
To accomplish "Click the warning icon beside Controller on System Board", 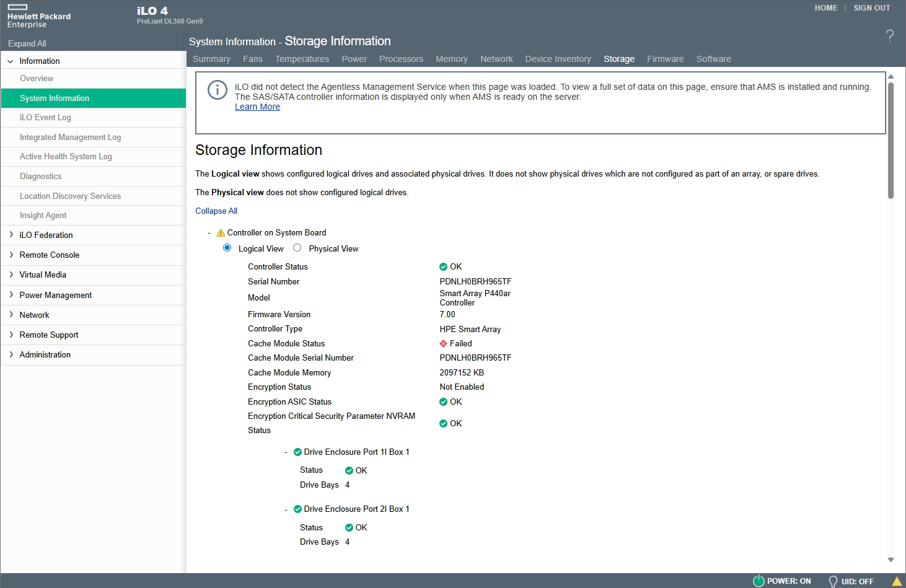I will pyautogui.click(x=221, y=233).
